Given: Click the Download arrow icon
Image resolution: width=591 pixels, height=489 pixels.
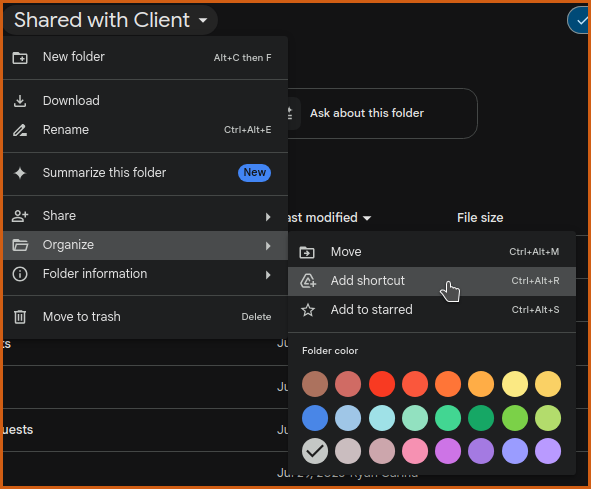Looking at the screenshot, I should (x=20, y=101).
